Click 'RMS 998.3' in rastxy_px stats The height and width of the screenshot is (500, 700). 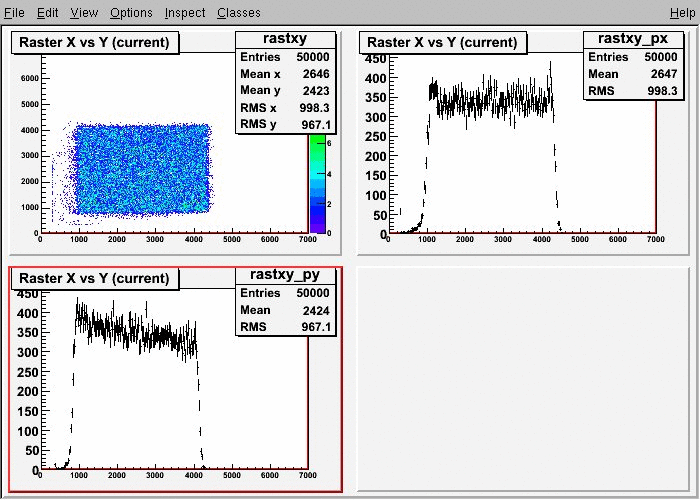pyautogui.click(x=633, y=91)
